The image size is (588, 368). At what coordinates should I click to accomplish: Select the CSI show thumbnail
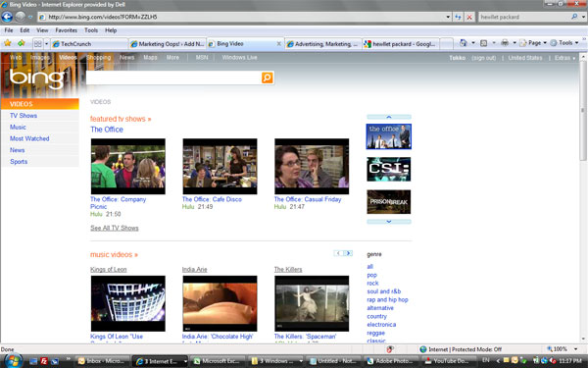[x=388, y=170]
